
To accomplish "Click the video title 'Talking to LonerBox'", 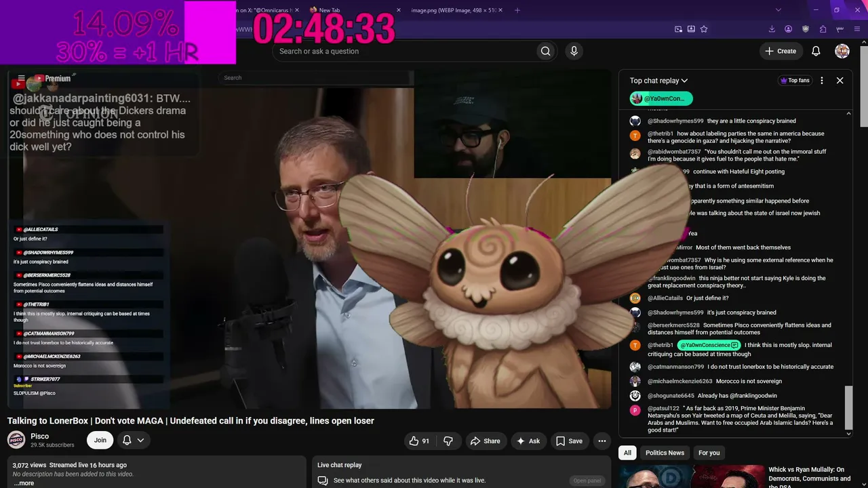I will coord(191,421).
